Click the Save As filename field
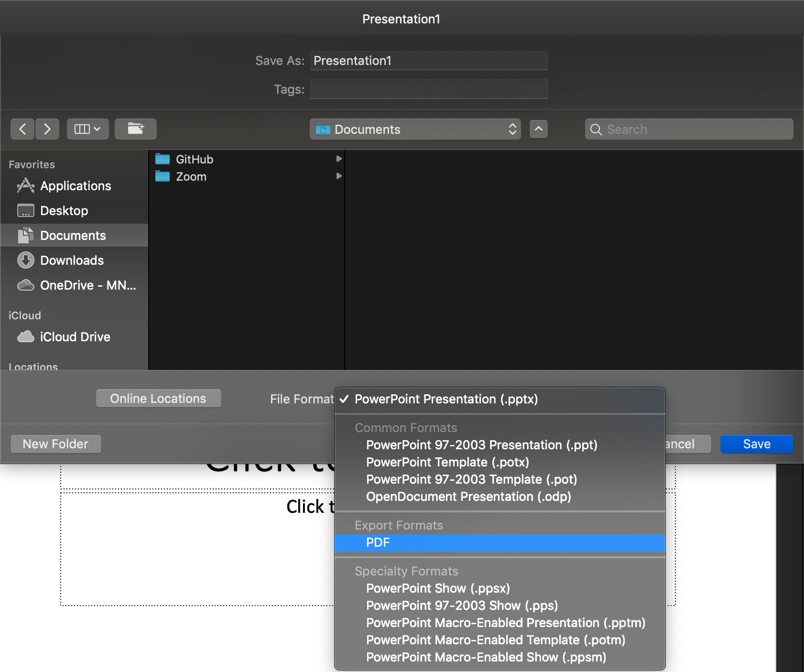804x672 pixels. point(429,61)
